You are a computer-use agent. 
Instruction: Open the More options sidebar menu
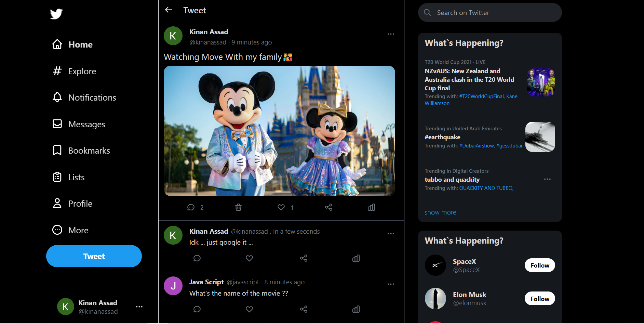78,230
